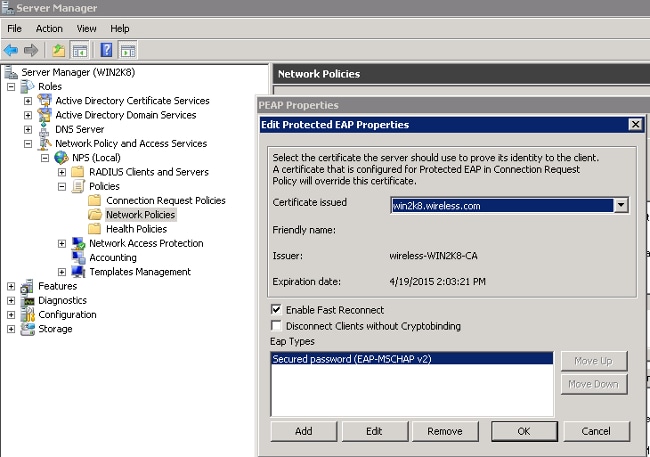Click the Up one level folder icon
650x457 pixels.
point(59,50)
